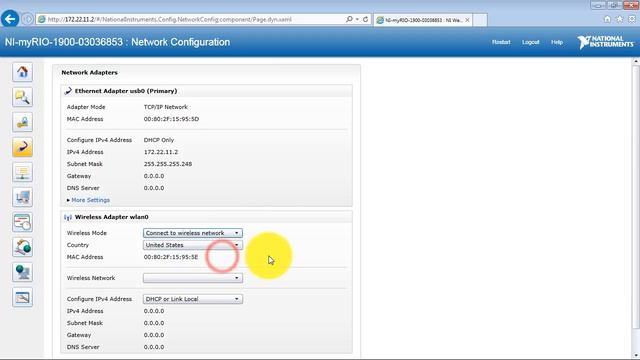
Task: Click the Logout link in header
Action: [x=531, y=42]
